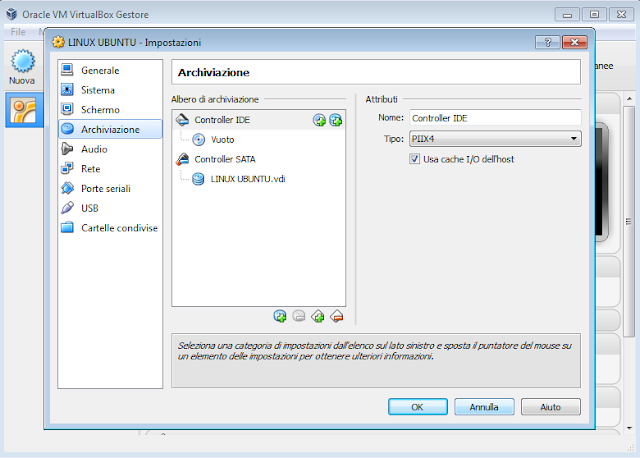Screen dimensions: 640x458
Task: Click the LINUX UBUNTU.vdi disk icon
Action: (x=198, y=179)
